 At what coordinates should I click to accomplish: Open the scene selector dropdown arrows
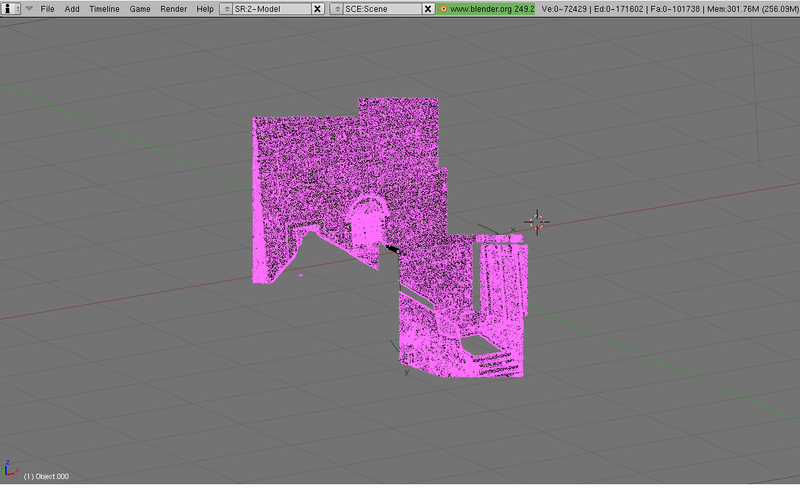[337, 9]
